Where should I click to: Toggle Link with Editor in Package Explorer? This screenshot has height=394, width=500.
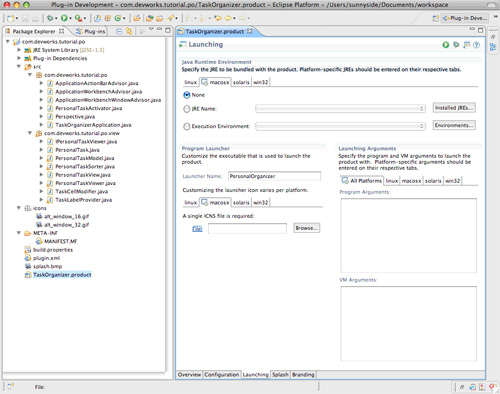(x=129, y=31)
